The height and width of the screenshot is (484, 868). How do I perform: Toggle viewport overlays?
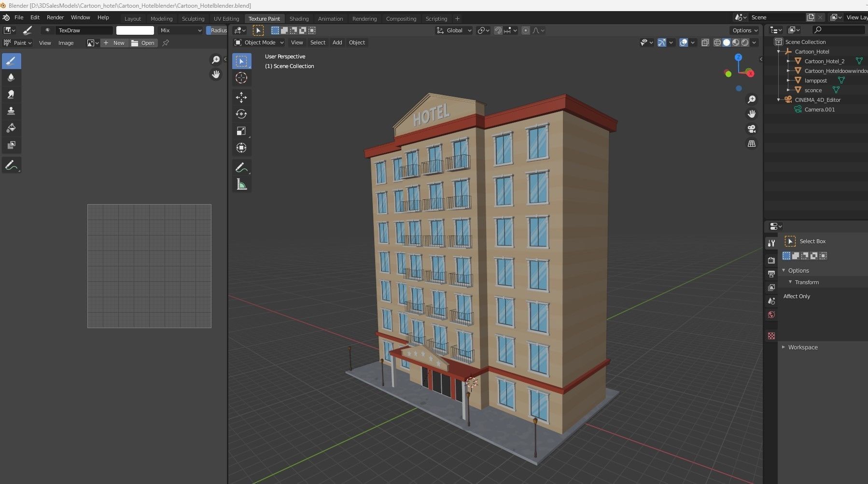[x=684, y=42]
